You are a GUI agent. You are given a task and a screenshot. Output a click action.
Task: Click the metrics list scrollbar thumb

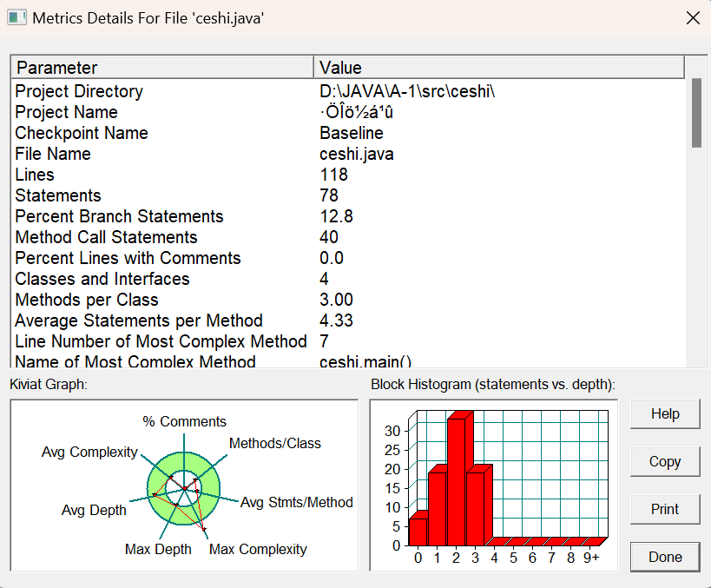coord(696,113)
